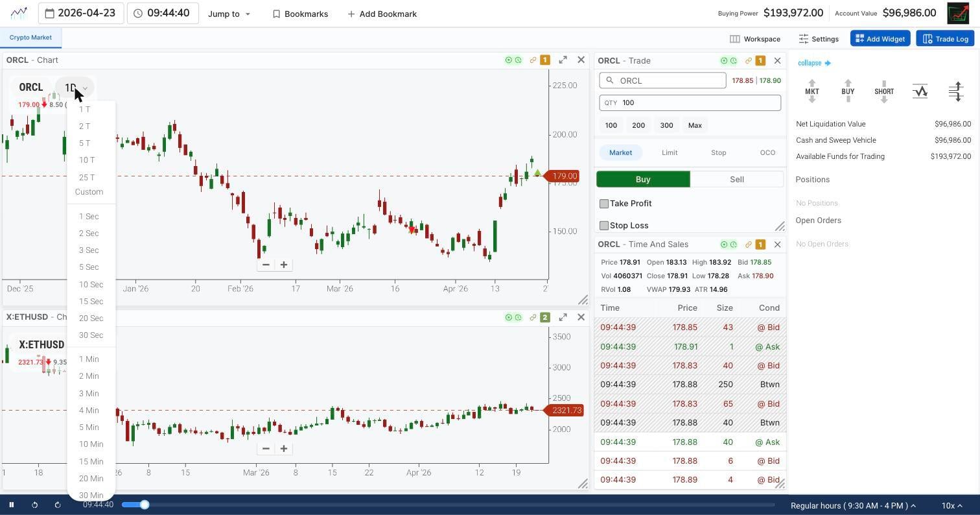
Task: Enable the Take Profit checkbox
Action: pos(604,204)
